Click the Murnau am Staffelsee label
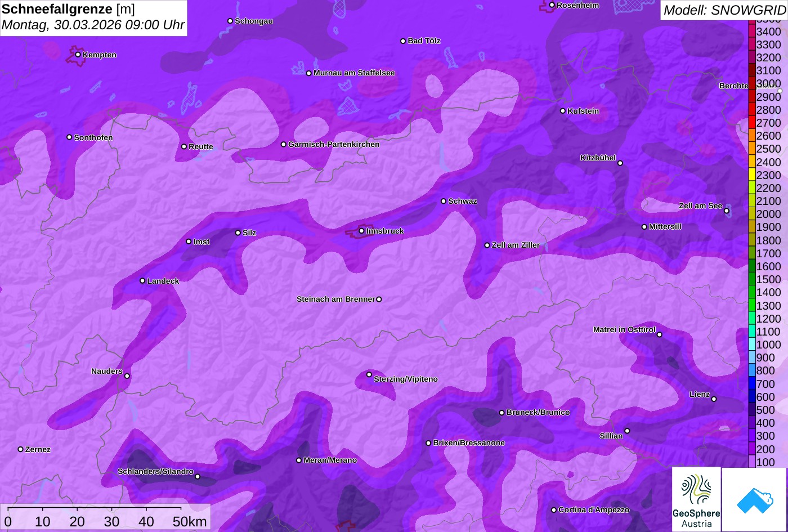 tap(354, 73)
